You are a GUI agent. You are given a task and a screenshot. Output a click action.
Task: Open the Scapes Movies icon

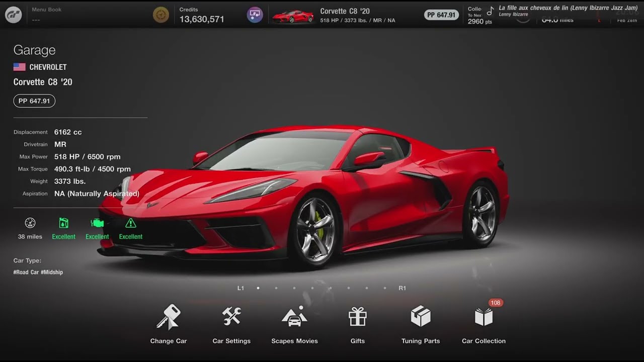294,317
